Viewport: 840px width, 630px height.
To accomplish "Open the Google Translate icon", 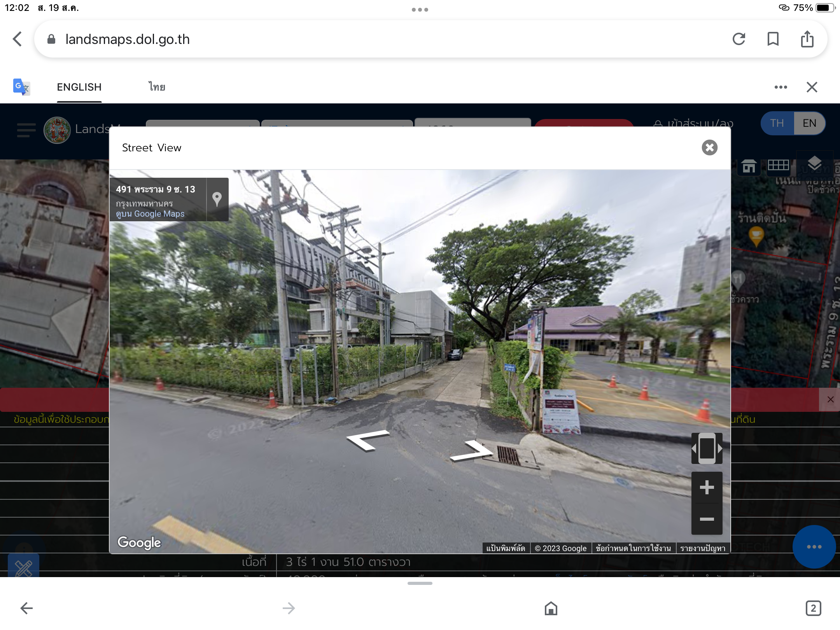I will [x=21, y=87].
